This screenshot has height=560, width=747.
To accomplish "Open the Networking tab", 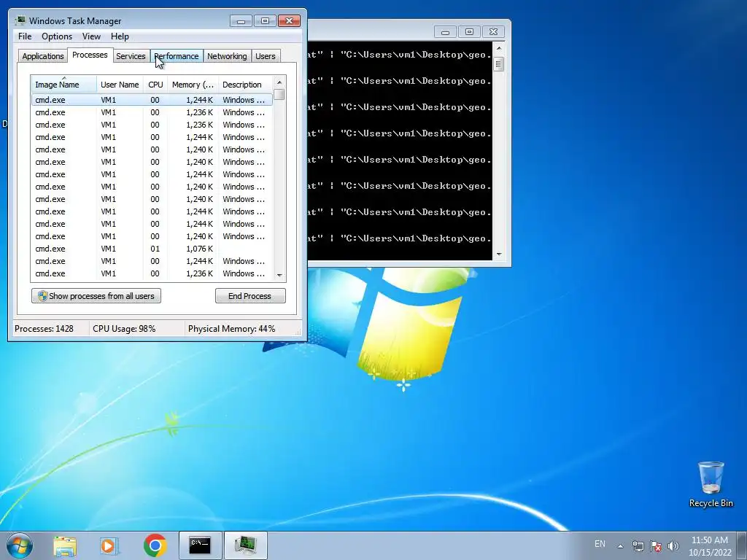I will point(227,56).
